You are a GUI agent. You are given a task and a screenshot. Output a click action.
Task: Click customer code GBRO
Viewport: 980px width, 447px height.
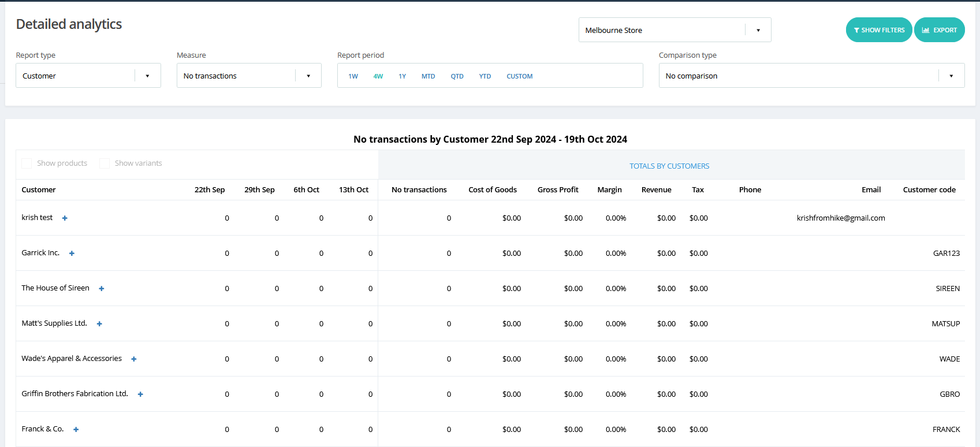[950, 394]
